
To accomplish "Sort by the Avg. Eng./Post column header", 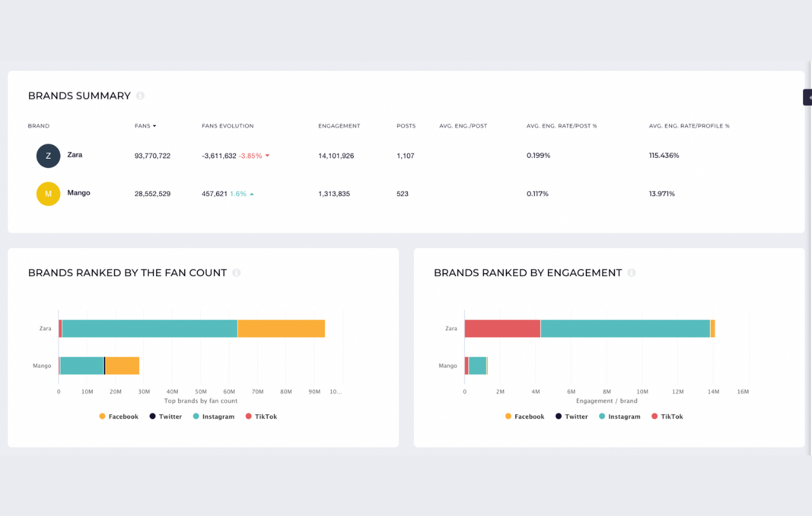I will [463, 126].
